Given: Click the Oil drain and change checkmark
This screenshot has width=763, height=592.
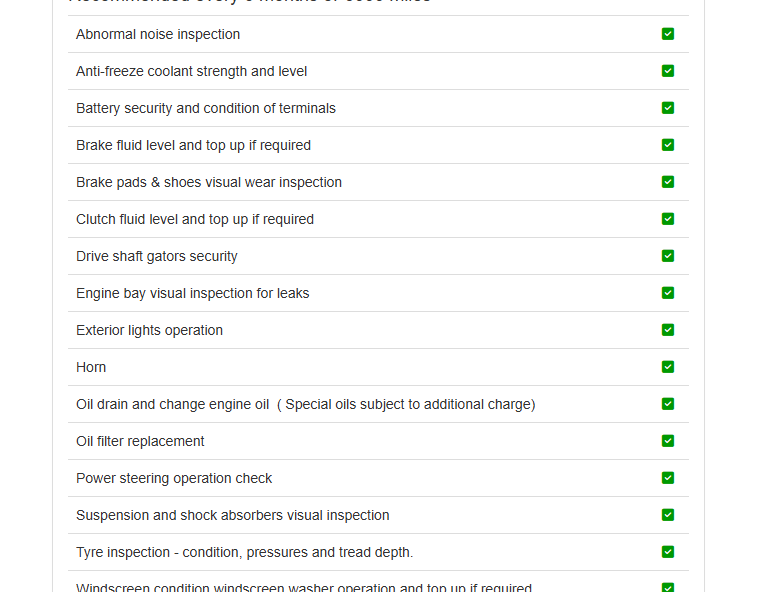Looking at the screenshot, I should click(x=668, y=404).
